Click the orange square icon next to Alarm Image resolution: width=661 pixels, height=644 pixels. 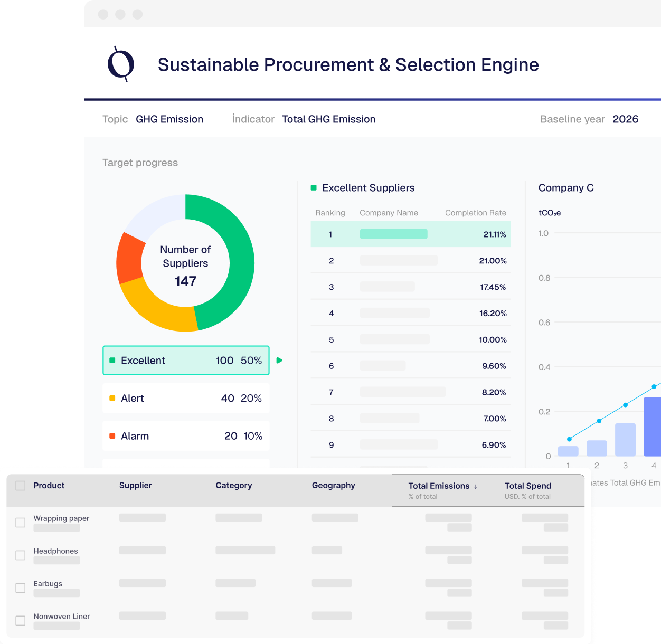(x=112, y=435)
